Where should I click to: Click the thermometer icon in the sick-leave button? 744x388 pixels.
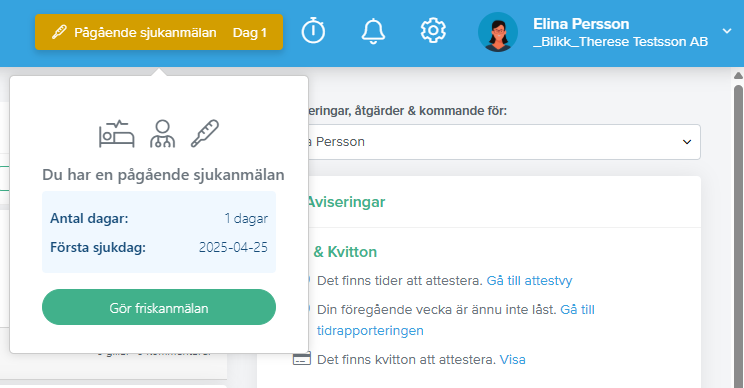[59, 32]
